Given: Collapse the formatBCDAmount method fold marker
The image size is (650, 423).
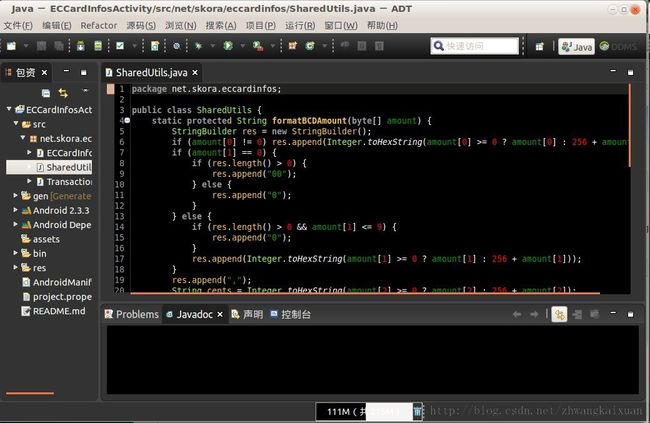Looking at the screenshot, I should point(127,121).
